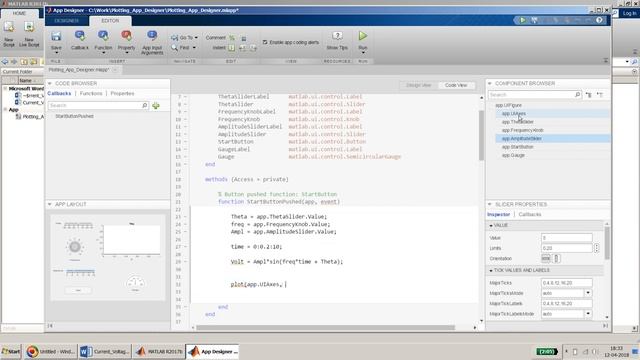
Task: Open App Input Arguments
Action: [152, 36]
